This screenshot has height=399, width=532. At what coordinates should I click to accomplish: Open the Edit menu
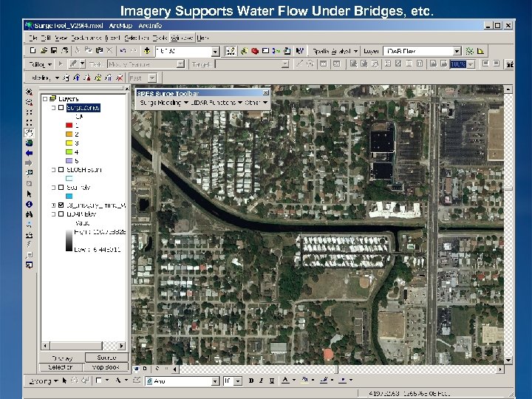46,38
